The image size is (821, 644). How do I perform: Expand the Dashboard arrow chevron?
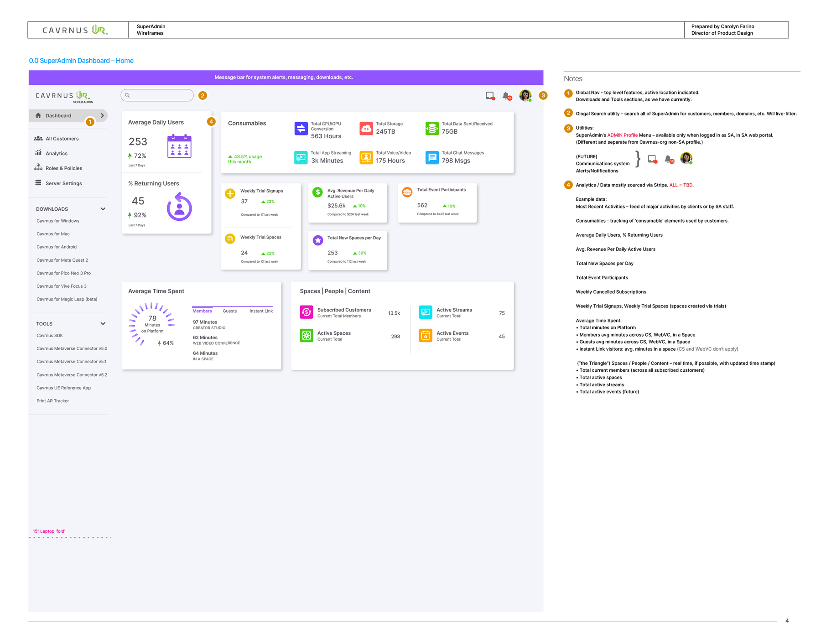pos(102,115)
